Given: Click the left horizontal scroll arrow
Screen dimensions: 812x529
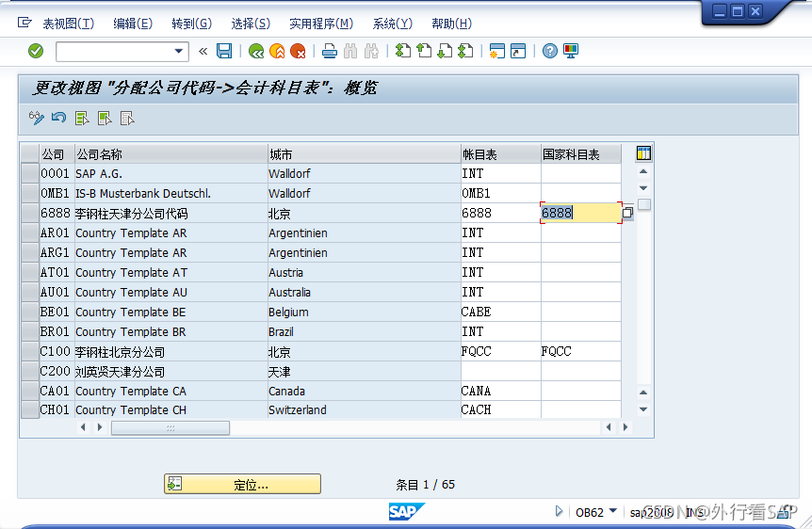Looking at the screenshot, I should (84, 427).
